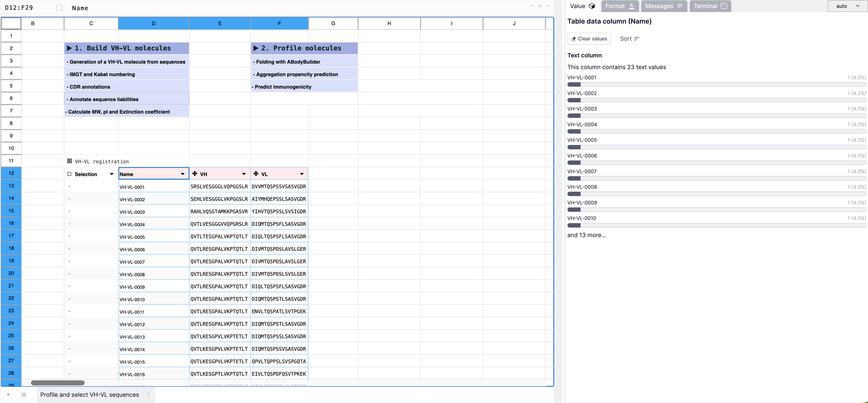Expand the formula bar with the chevron
This screenshot has height=403, width=868.
click(x=548, y=6)
